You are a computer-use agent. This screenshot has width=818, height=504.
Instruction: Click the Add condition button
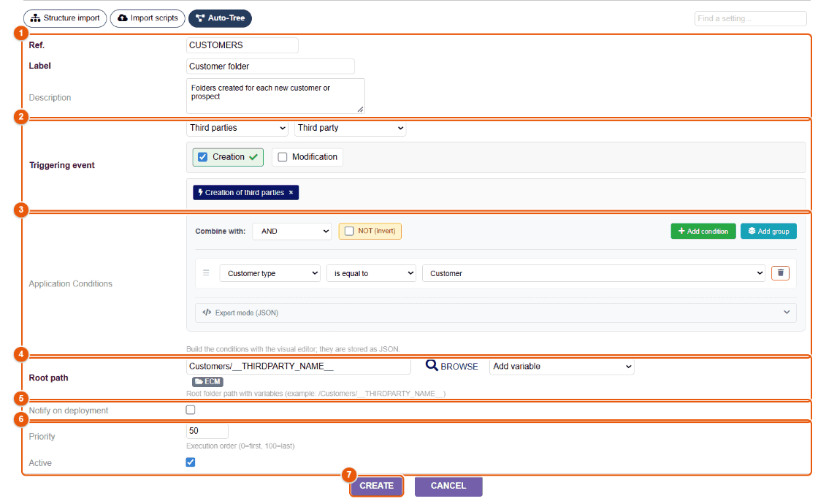point(703,231)
